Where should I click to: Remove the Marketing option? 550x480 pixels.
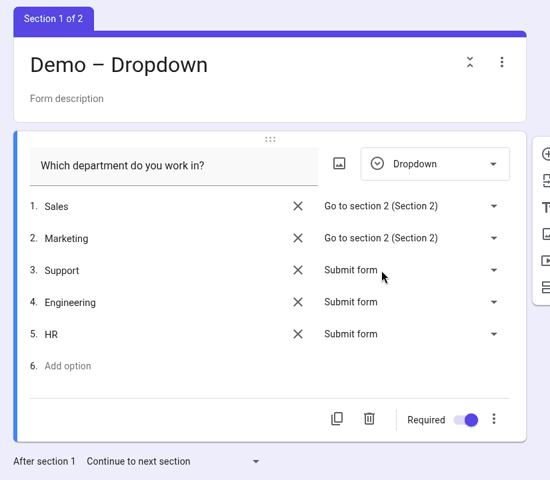298,238
